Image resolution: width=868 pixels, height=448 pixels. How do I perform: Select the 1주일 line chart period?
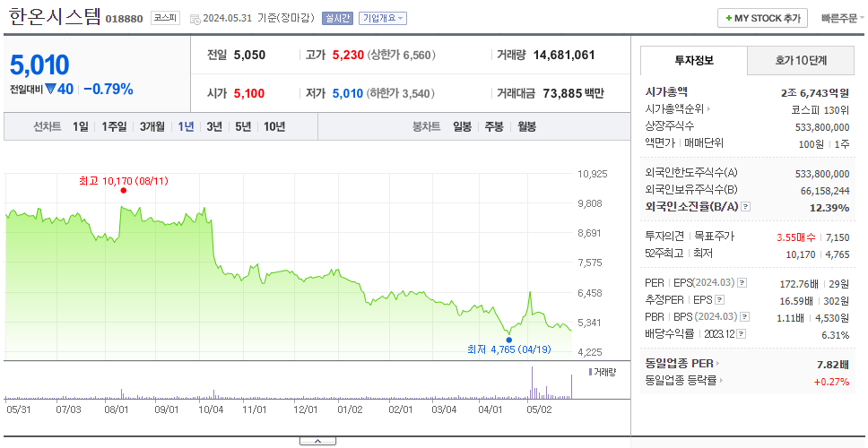pos(114,126)
